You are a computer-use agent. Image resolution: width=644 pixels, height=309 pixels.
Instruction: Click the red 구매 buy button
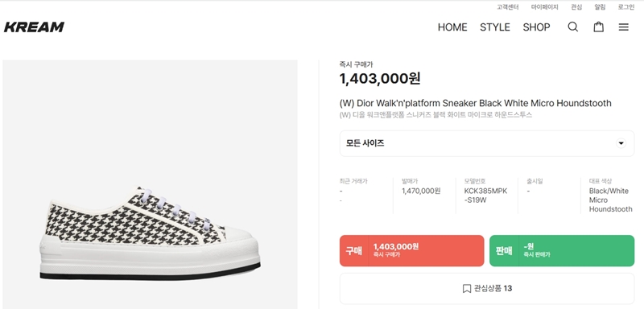click(x=412, y=251)
